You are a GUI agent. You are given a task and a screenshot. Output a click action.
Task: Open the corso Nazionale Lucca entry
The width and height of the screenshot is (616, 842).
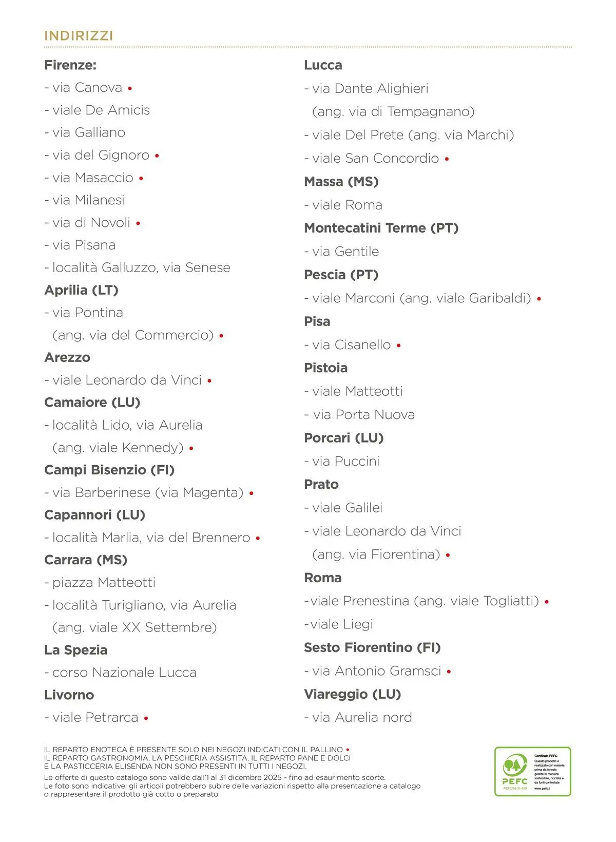click(x=124, y=673)
